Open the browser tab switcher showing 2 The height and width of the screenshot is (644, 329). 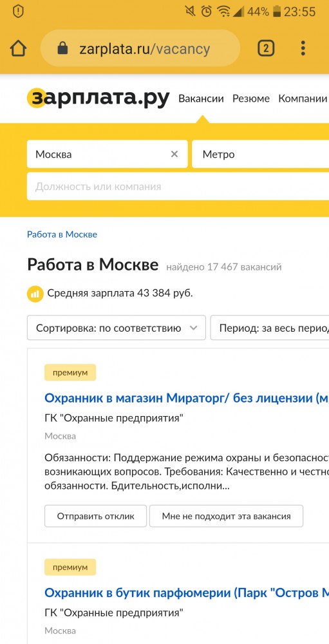point(266,48)
